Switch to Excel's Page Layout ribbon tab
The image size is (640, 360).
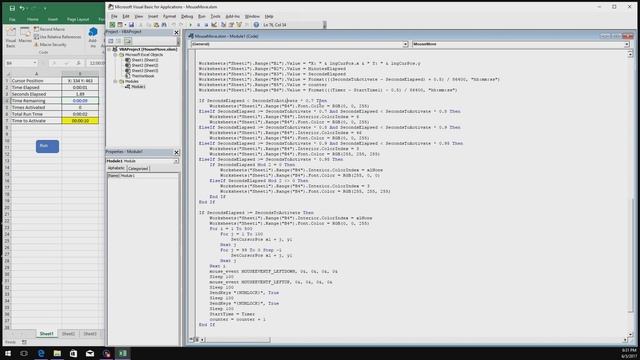(78, 19)
